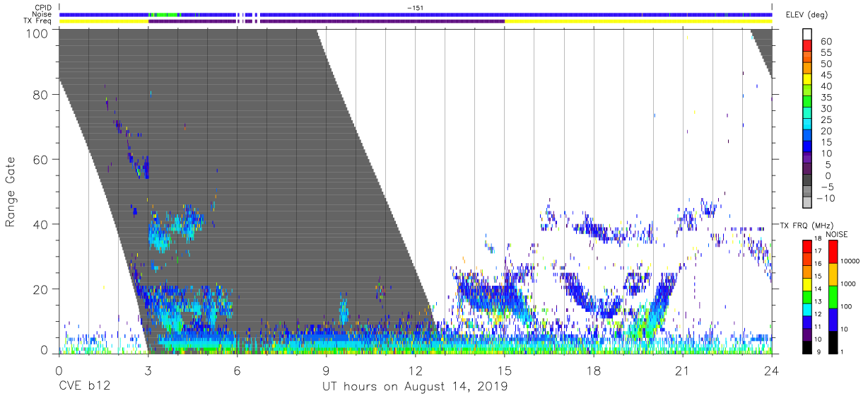Screen dimensions: 868x401
Task: Click the green ELEV segment between 30 and 35
Action: tap(807, 102)
